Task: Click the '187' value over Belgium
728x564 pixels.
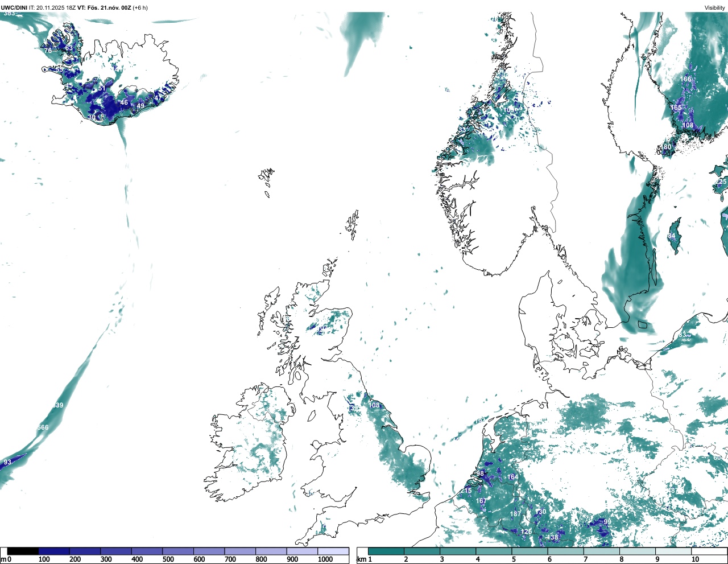Action: click(515, 514)
